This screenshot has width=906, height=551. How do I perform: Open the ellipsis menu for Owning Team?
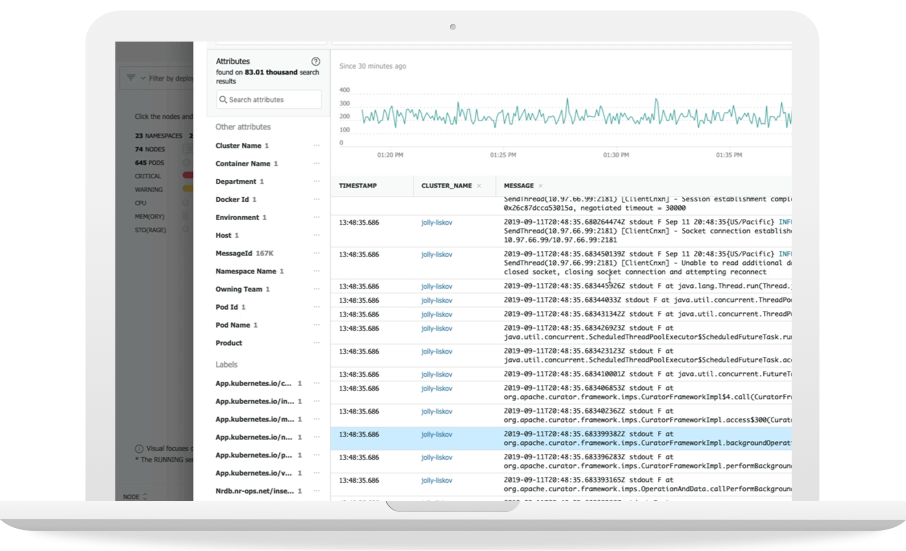click(317, 290)
